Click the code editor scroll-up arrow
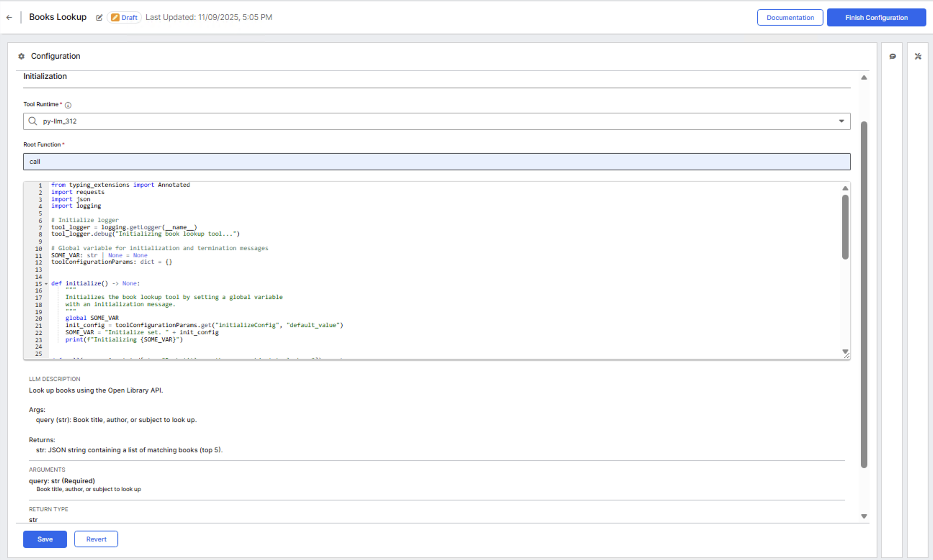This screenshot has height=560, width=933. pos(846,188)
